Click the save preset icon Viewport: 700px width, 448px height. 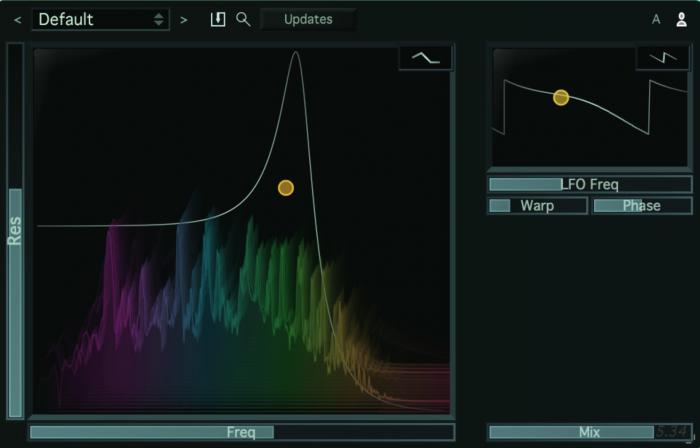tap(218, 19)
